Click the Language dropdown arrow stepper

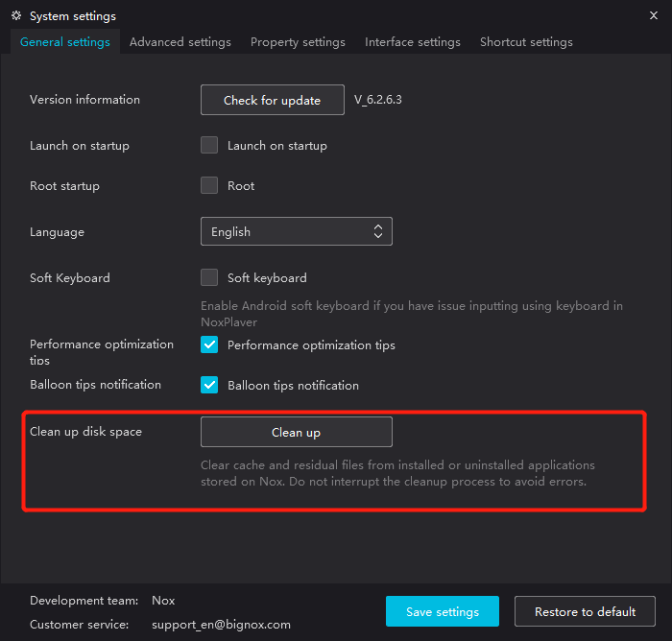pyautogui.click(x=378, y=232)
